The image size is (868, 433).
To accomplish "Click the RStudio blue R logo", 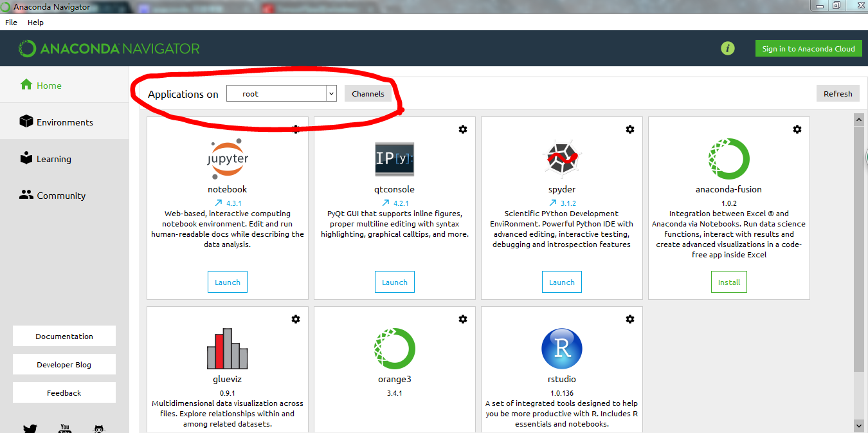I will (561, 348).
